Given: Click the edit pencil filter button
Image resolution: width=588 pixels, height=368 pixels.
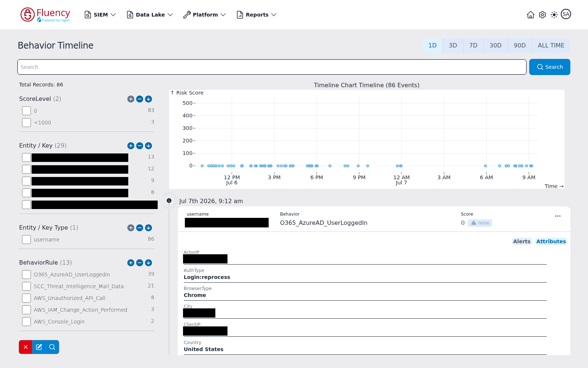Looking at the screenshot, I should pos(39,347).
